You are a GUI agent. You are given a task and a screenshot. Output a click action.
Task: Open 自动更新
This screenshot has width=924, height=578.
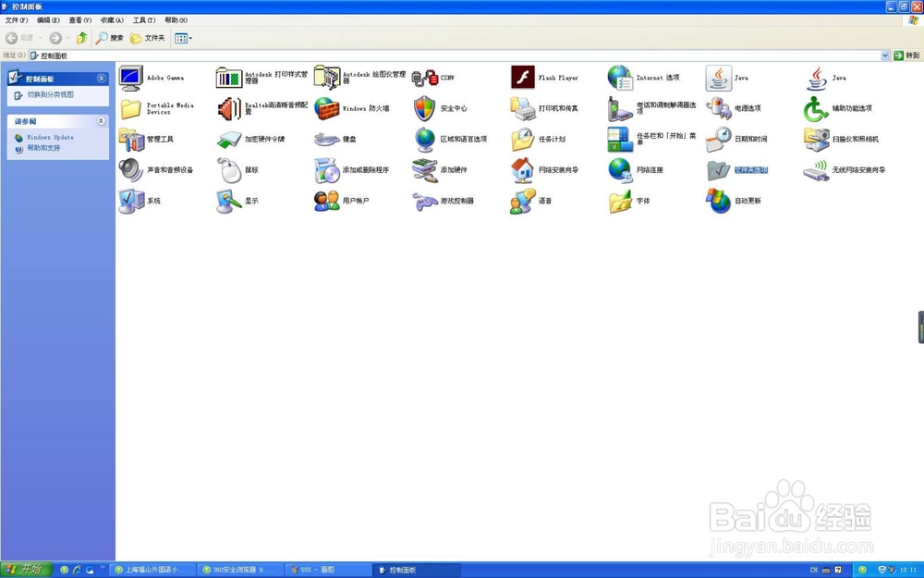coord(734,201)
